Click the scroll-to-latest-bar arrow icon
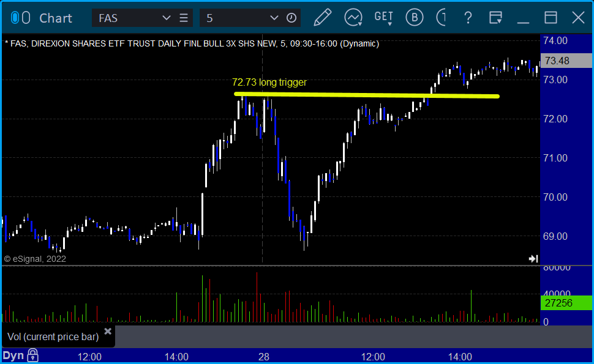594x364 pixels. point(533,259)
